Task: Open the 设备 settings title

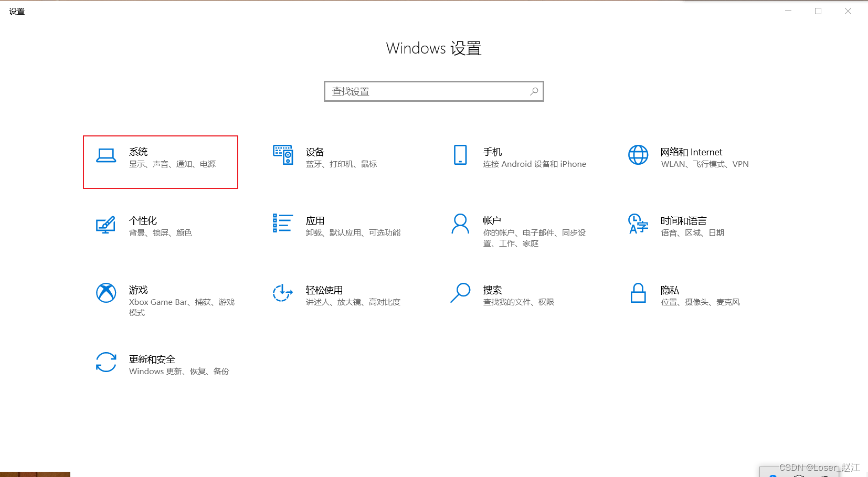Action: pos(315,152)
